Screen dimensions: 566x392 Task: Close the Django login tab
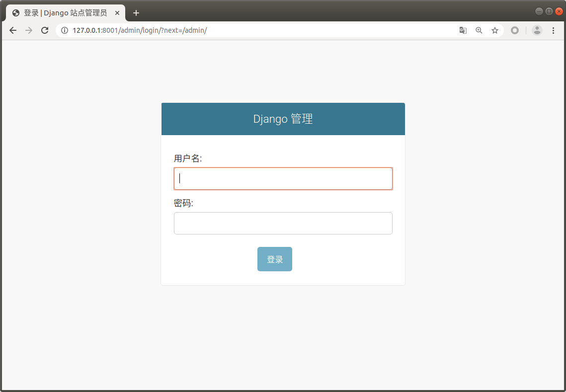point(117,13)
